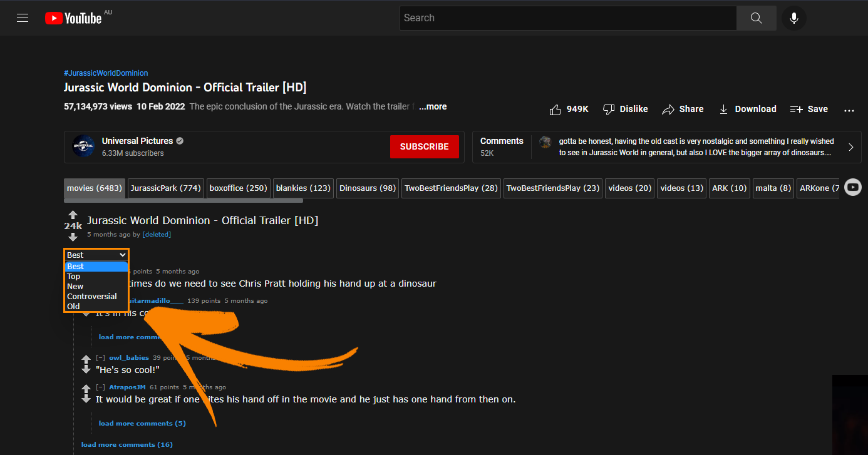Downvote the 24k Reddit post

tap(73, 237)
